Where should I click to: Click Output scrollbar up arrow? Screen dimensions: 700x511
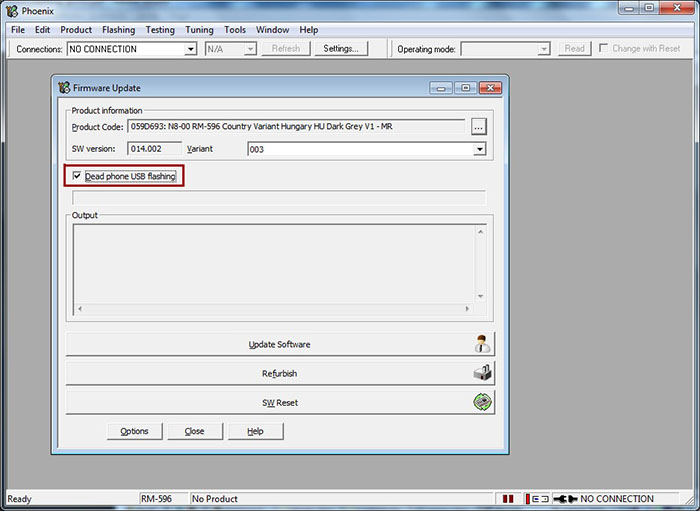[480, 232]
